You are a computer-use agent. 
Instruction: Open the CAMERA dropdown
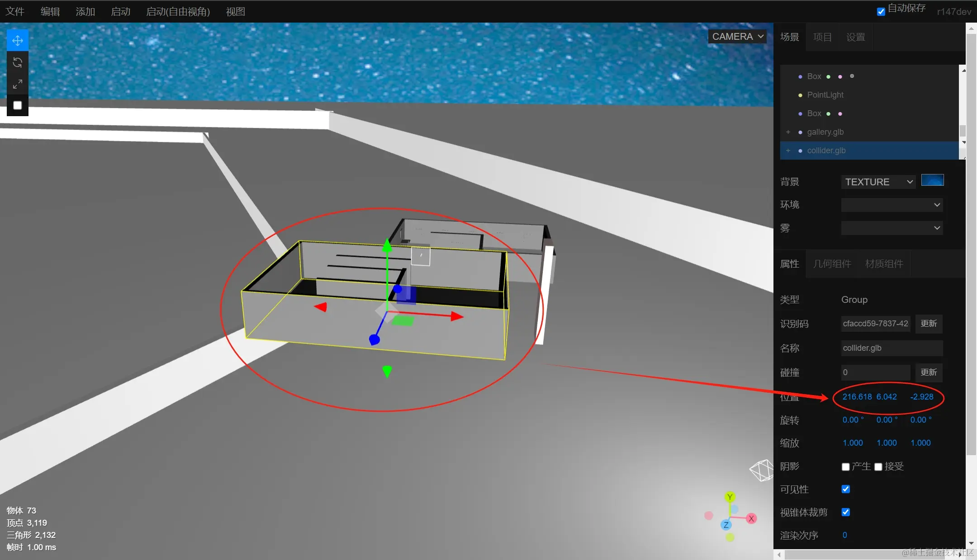point(737,37)
